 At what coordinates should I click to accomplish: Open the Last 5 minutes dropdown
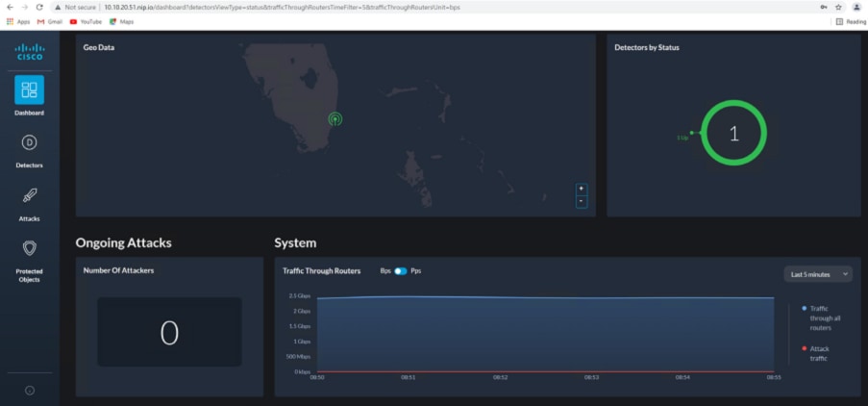[x=818, y=274]
